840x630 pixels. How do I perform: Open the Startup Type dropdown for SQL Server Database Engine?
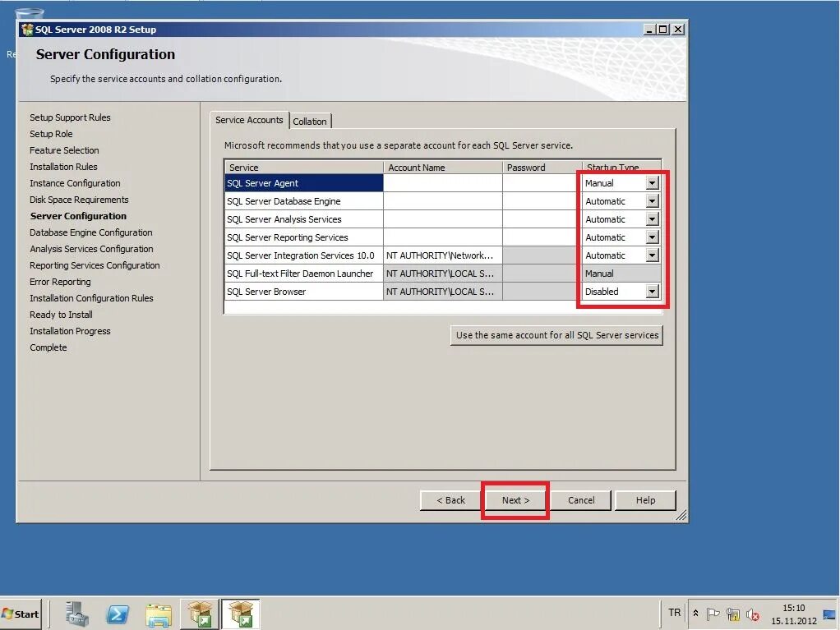pos(652,201)
